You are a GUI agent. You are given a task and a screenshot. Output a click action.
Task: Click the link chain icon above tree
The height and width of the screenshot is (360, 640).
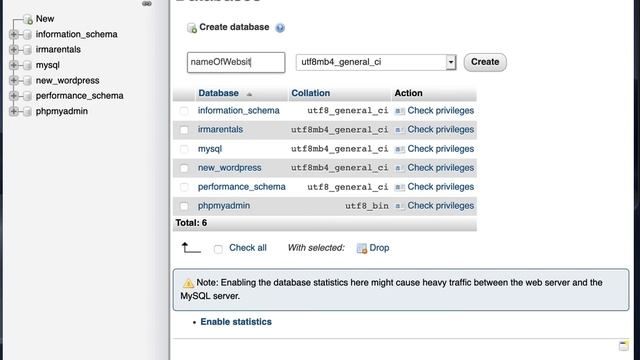[147, 4]
